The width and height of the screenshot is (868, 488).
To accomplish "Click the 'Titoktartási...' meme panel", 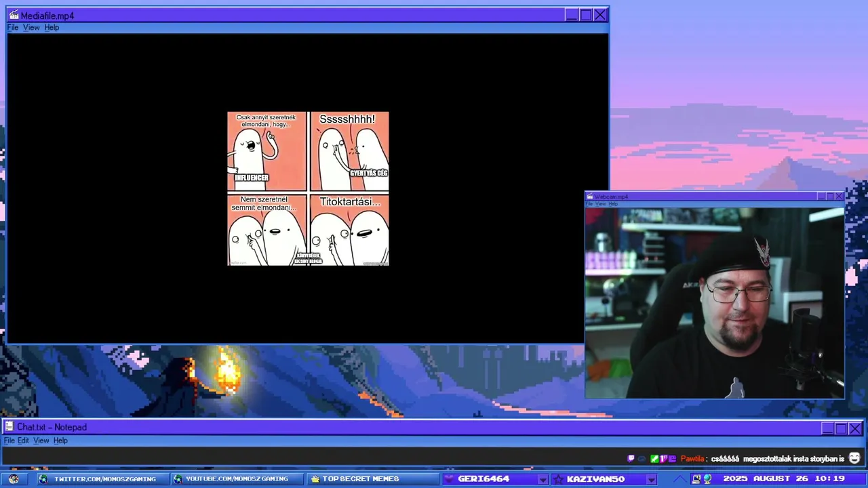I will [350, 230].
